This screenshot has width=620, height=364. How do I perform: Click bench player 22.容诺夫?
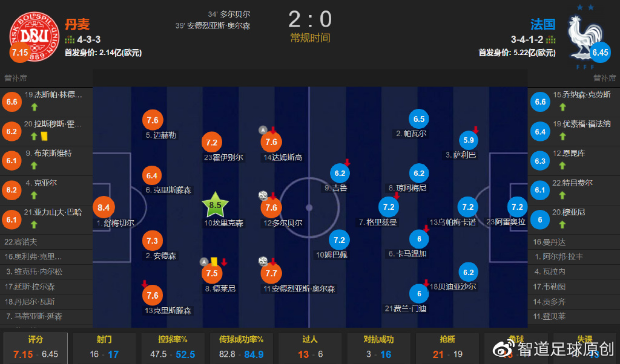[x=46, y=242]
